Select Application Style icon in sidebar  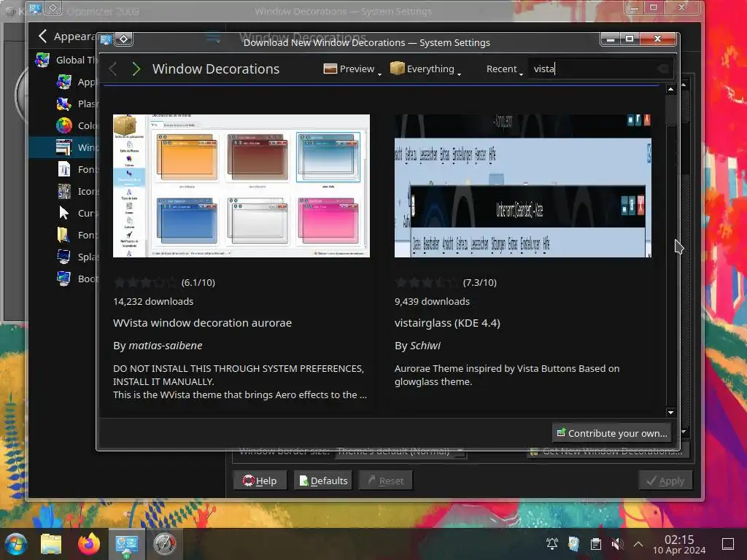click(x=64, y=82)
